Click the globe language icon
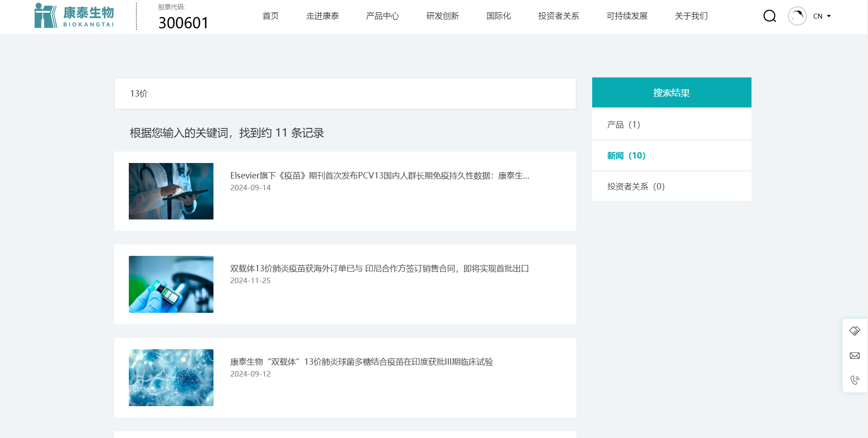The width and height of the screenshot is (868, 438). pos(796,15)
